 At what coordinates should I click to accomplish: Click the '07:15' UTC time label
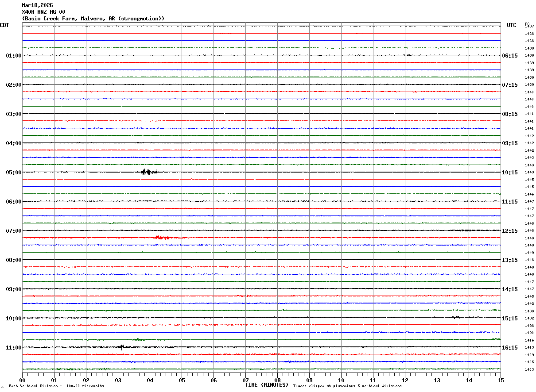point(510,85)
